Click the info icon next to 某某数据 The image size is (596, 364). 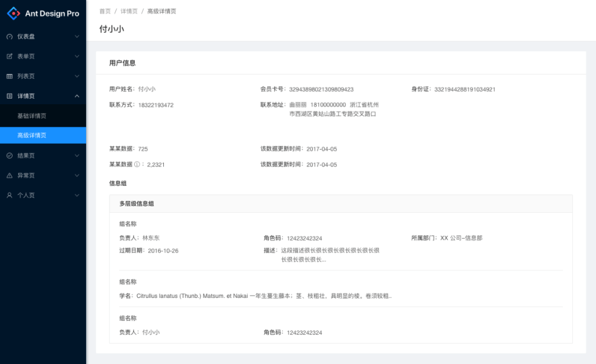pos(137,164)
